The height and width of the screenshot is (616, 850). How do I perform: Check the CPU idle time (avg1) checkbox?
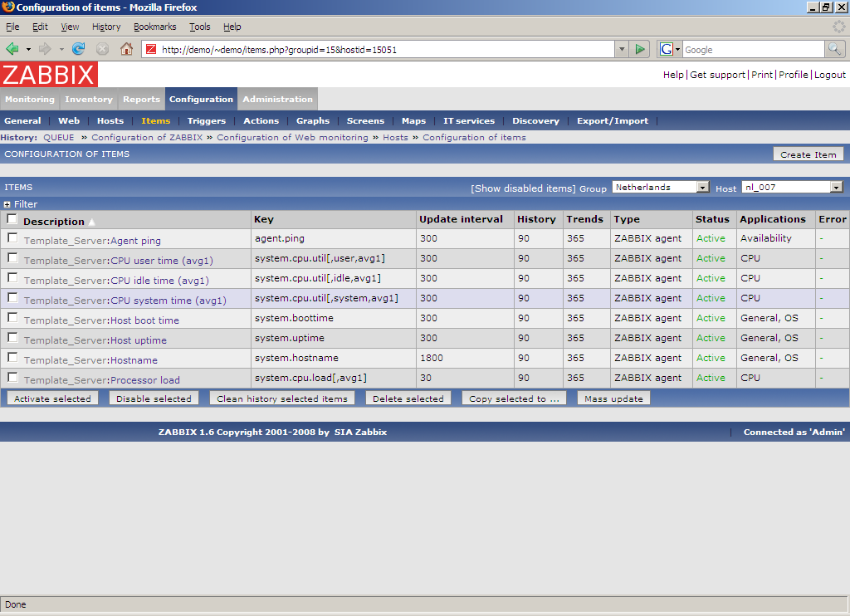[12, 278]
